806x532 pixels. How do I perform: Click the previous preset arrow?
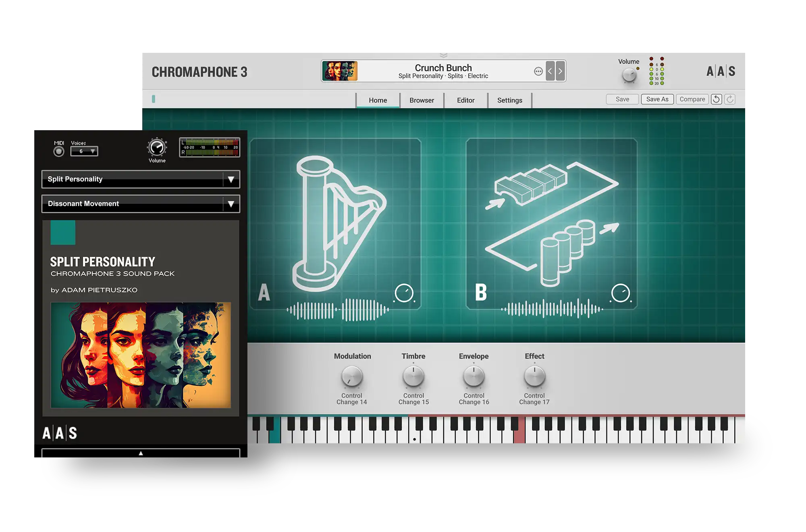550,71
